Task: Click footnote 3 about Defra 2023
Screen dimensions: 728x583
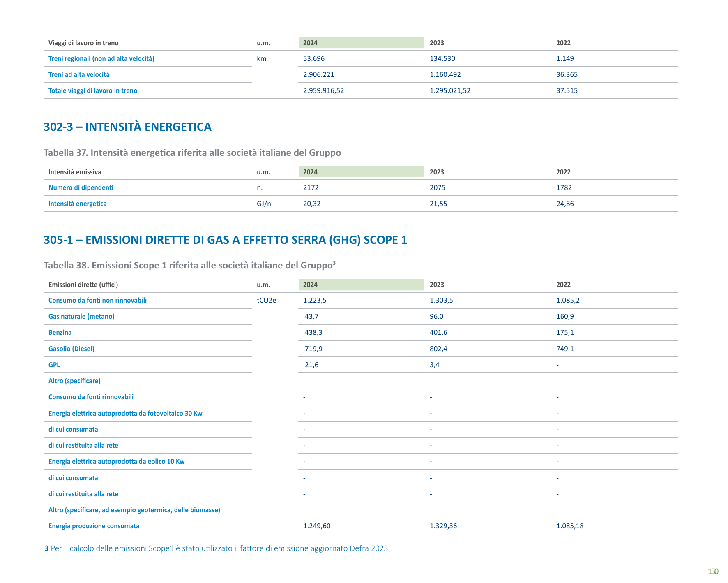Action: [x=216, y=548]
